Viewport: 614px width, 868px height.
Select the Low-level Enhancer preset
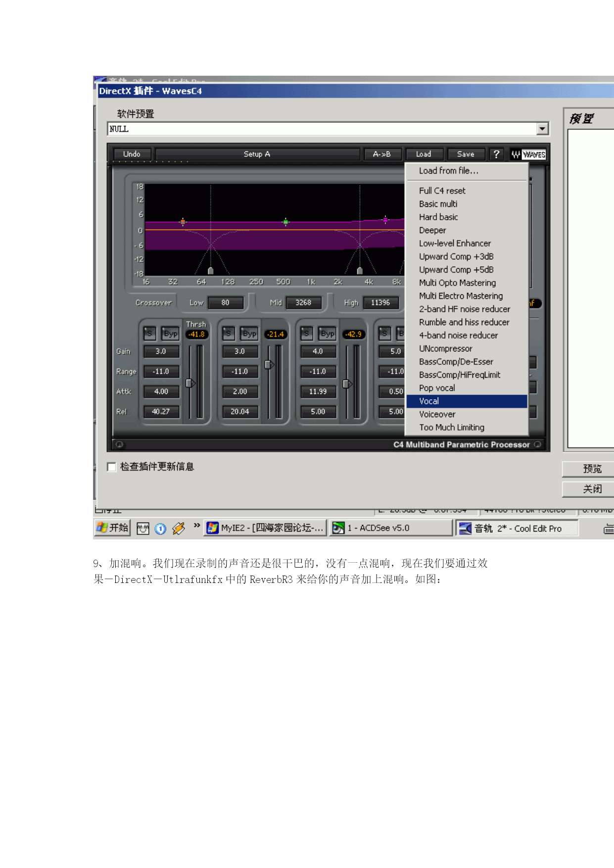coord(467,243)
